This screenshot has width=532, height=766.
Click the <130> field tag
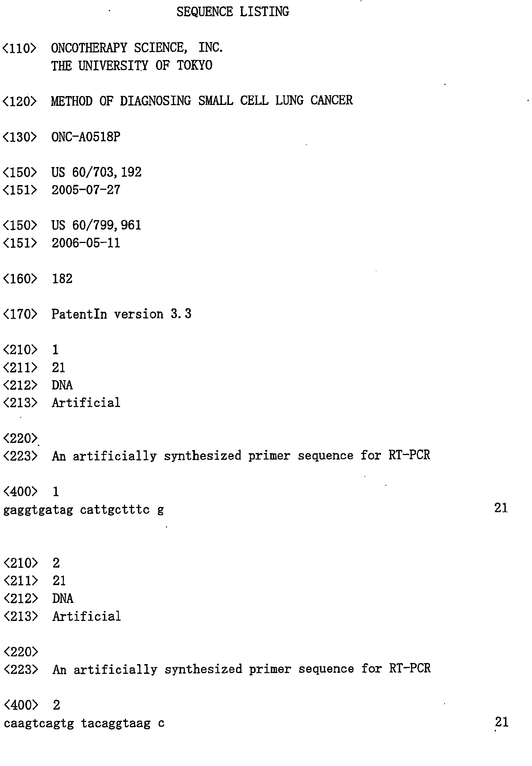click(x=19, y=137)
